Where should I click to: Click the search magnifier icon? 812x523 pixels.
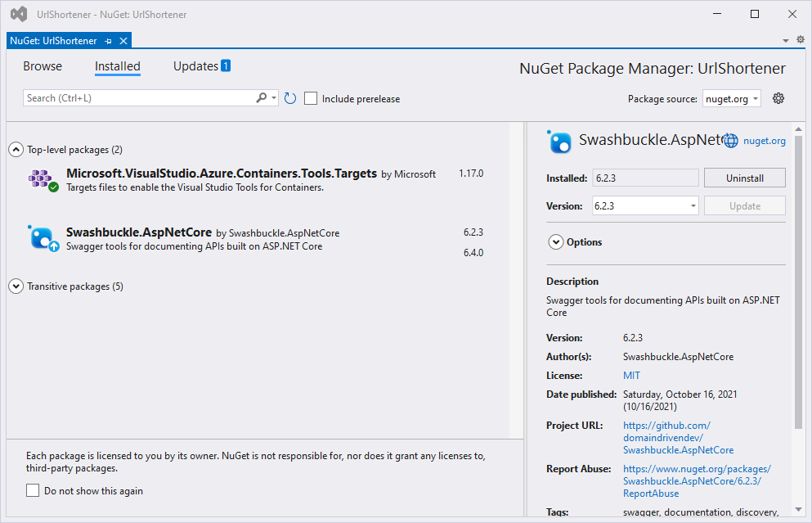pyautogui.click(x=262, y=98)
